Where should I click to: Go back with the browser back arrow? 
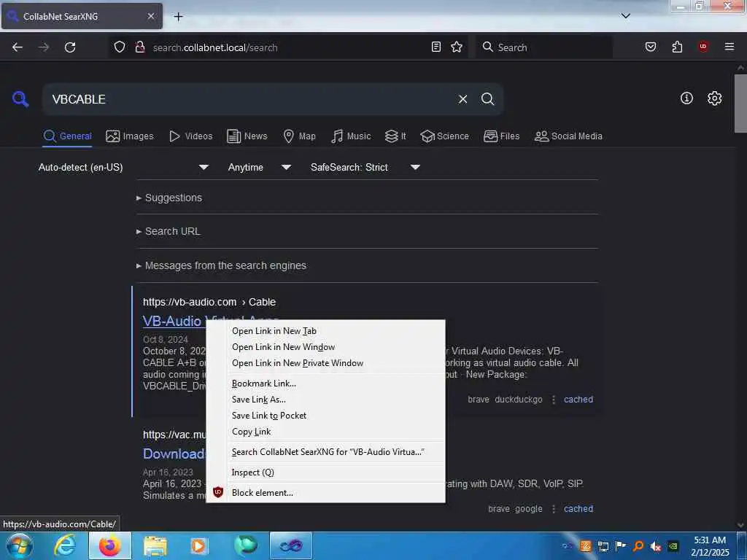tap(18, 47)
